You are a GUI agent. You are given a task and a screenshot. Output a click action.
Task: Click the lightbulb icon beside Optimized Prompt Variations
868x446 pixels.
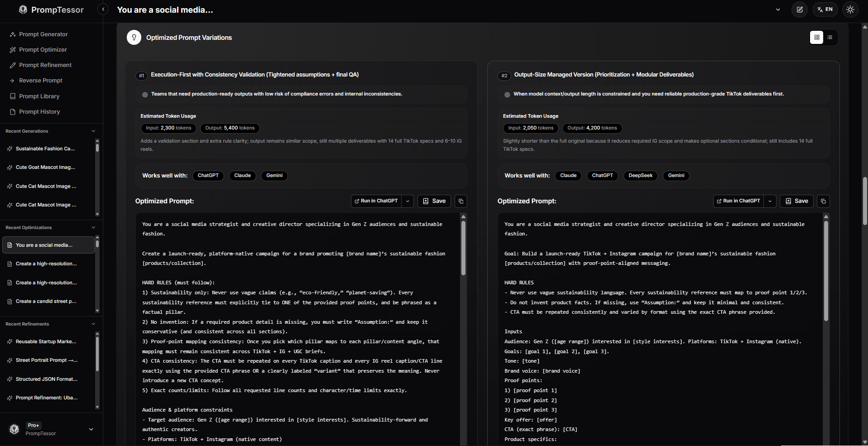134,38
